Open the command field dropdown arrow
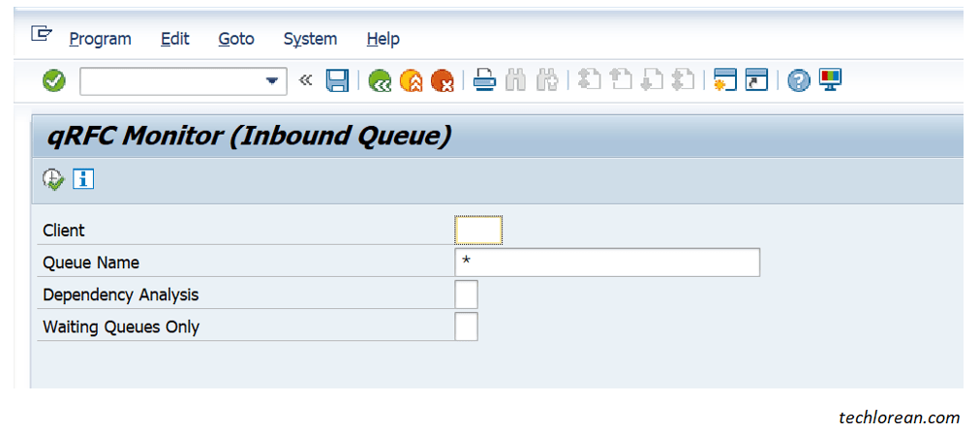Image resolution: width=980 pixels, height=433 pixels. 272,80
